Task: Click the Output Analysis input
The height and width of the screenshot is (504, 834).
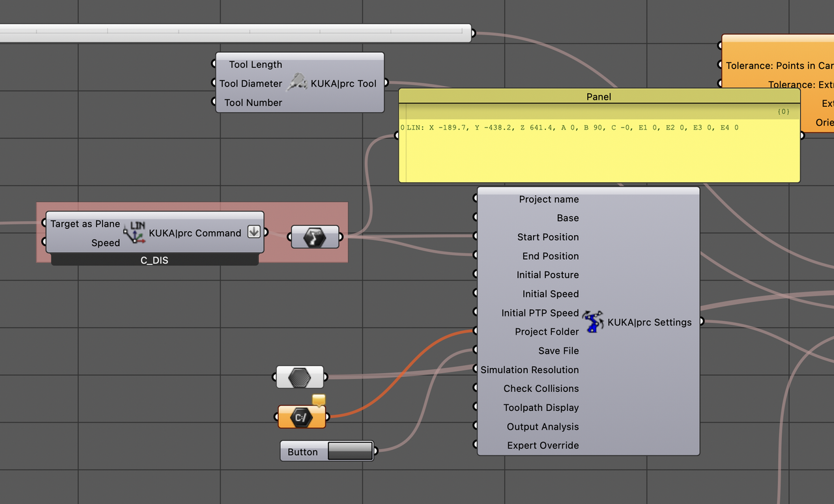Action: [x=543, y=427]
